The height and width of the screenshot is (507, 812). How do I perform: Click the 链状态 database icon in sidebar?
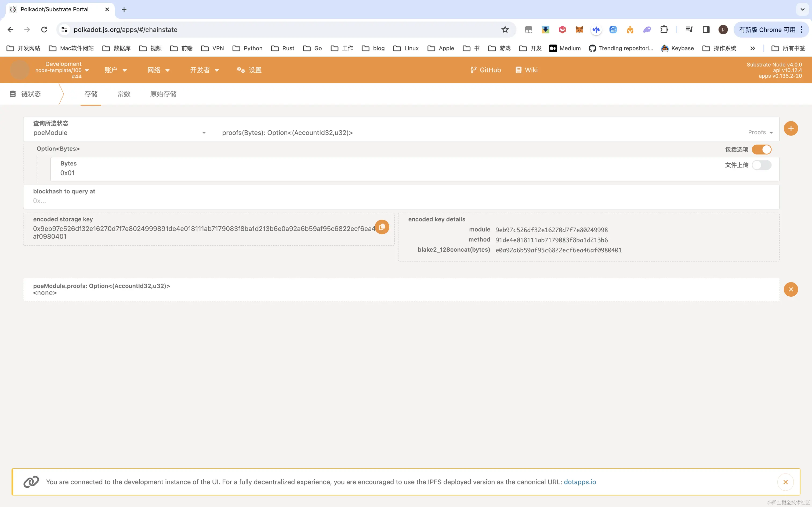[13, 94]
